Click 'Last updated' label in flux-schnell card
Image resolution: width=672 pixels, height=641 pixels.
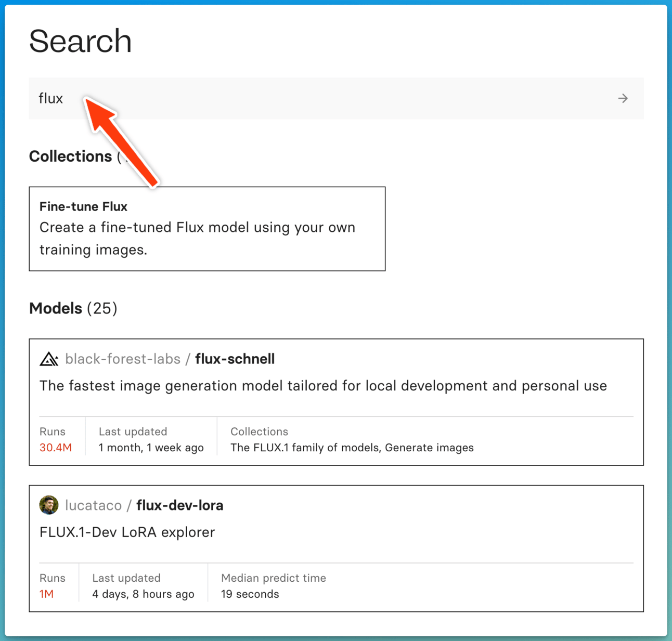tap(133, 431)
